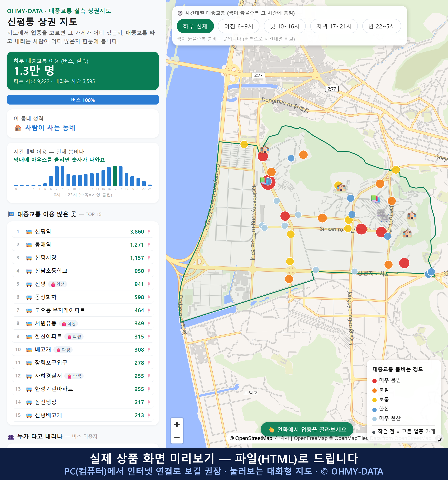Screen dimensions: 448x480
Task: Click map pin icon for 코오롱.무지개아파트 row
Action: coord(149,310)
